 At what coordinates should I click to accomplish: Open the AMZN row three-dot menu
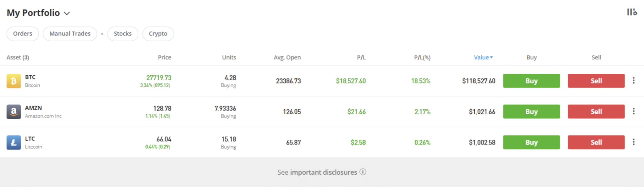(x=634, y=111)
